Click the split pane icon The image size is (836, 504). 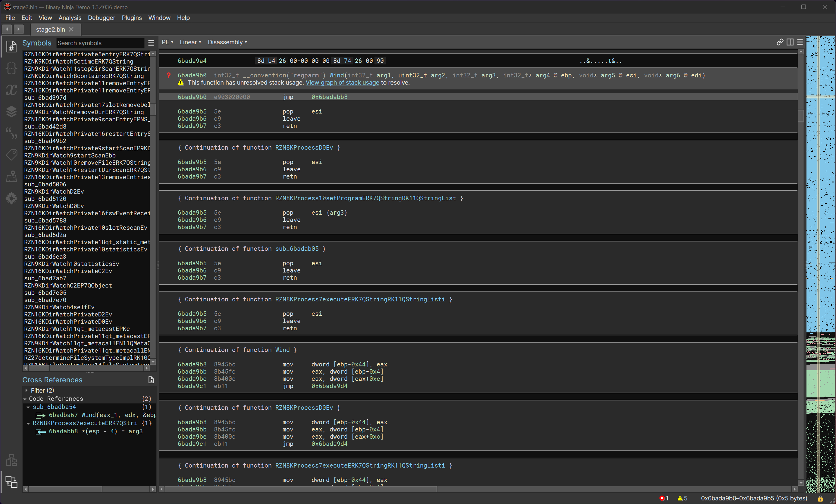pos(790,42)
